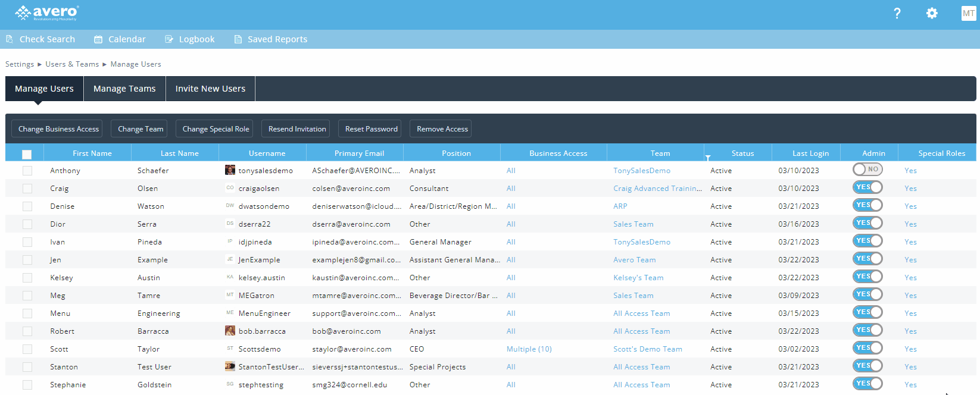Click the Avero logo

tap(47, 13)
